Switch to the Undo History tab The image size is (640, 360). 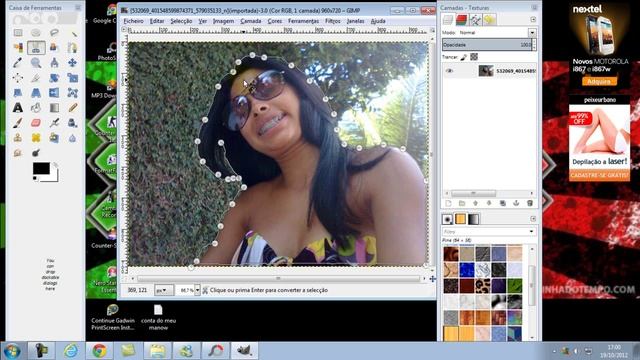click(x=489, y=20)
